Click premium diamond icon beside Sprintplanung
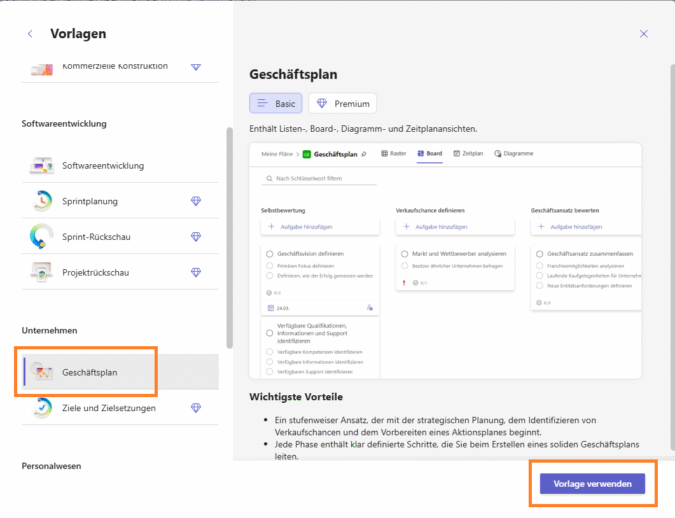 (196, 201)
